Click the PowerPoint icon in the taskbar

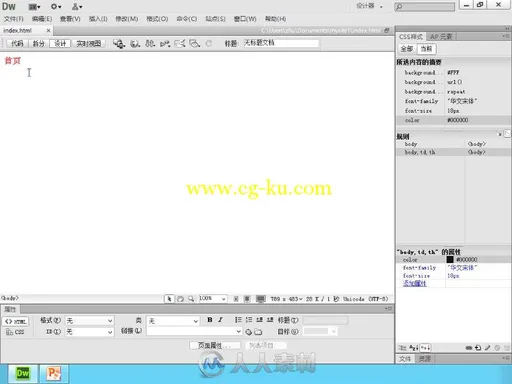tap(54, 373)
